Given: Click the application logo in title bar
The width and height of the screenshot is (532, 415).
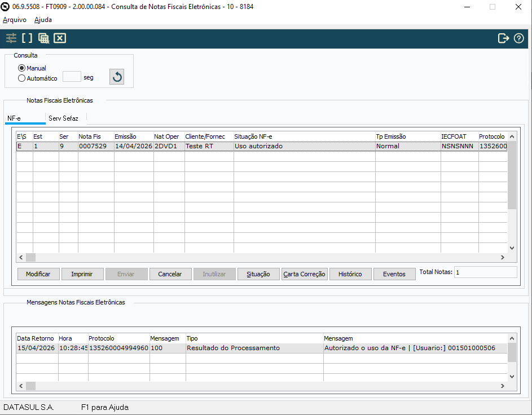Looking at the screenshot, I should point(5,7).
